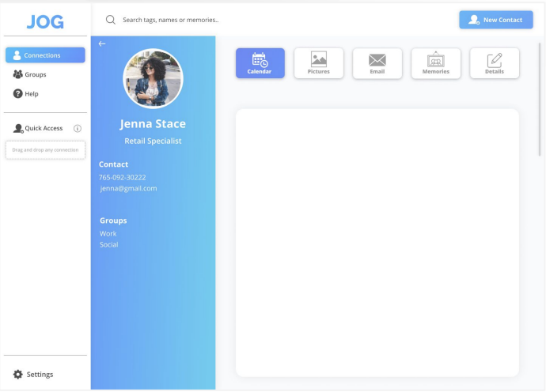Click the magnifying glass search icon
546x392 pixels.
(111, 20)
